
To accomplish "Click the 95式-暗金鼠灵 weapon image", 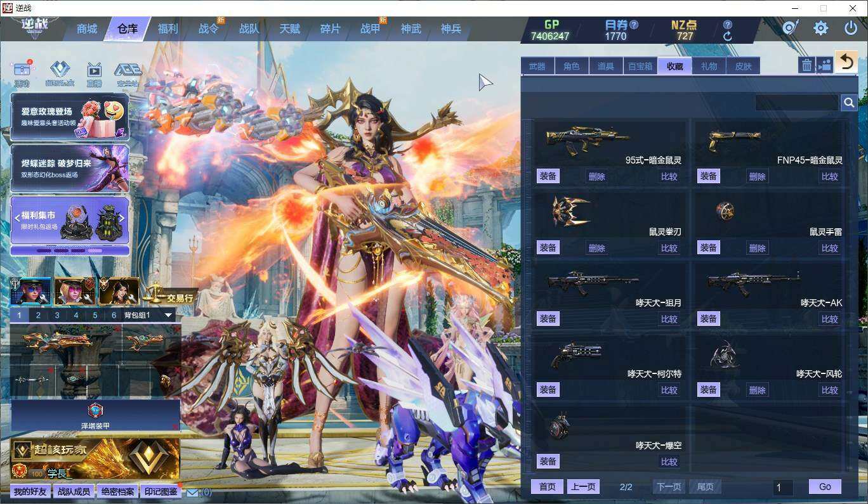I will point(587,139).
